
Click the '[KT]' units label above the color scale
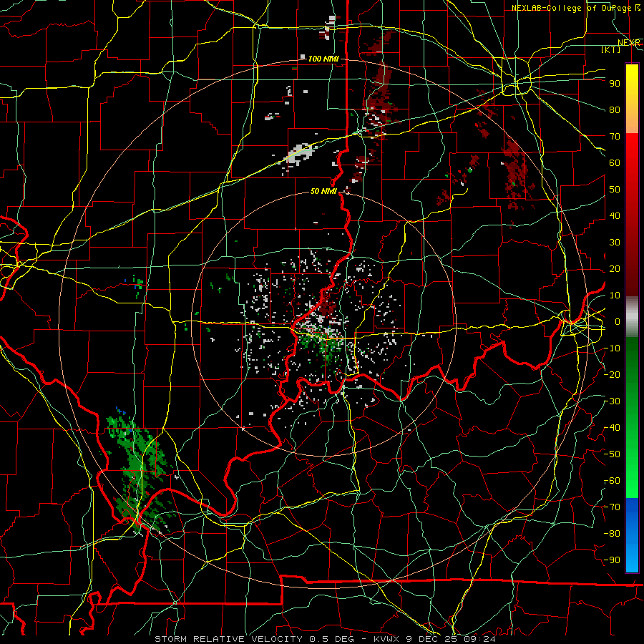coord(611,49)
